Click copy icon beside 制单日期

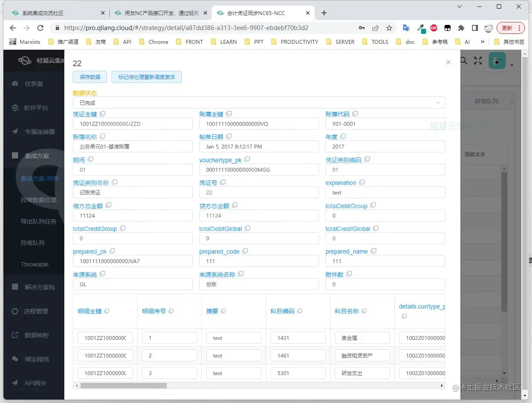pos(229,136)
